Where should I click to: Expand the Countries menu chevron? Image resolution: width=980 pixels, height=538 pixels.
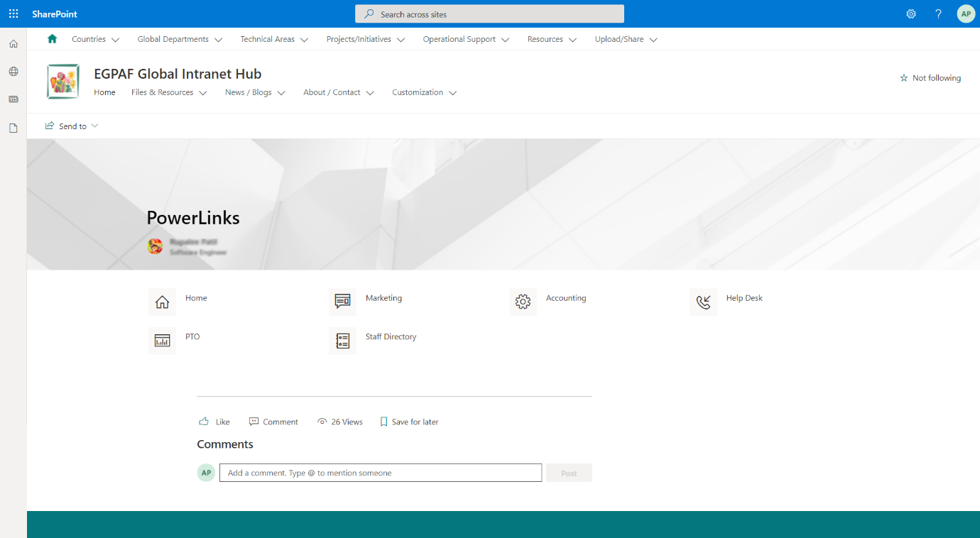point(115,40)
